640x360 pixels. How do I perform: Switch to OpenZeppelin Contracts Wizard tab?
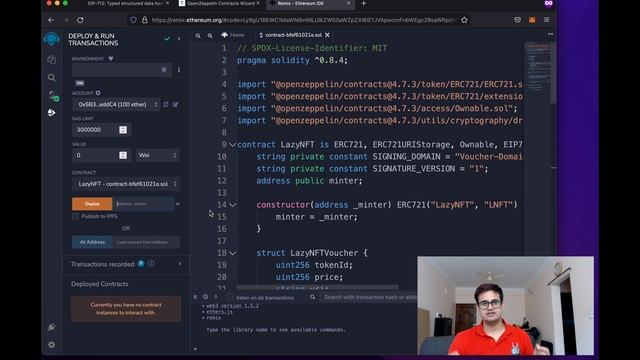(220, 4)
